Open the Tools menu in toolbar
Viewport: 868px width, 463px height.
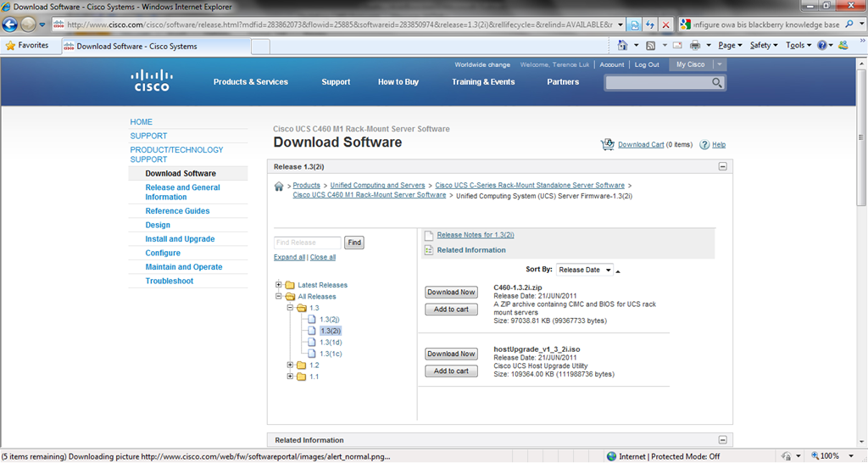coord(798,46)
